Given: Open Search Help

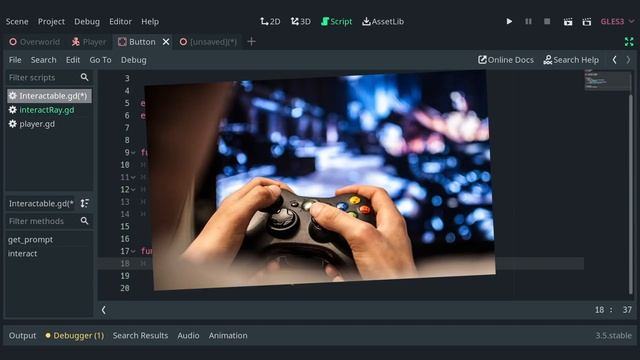Looking at the screenshot, I should (x=571, y=60).
